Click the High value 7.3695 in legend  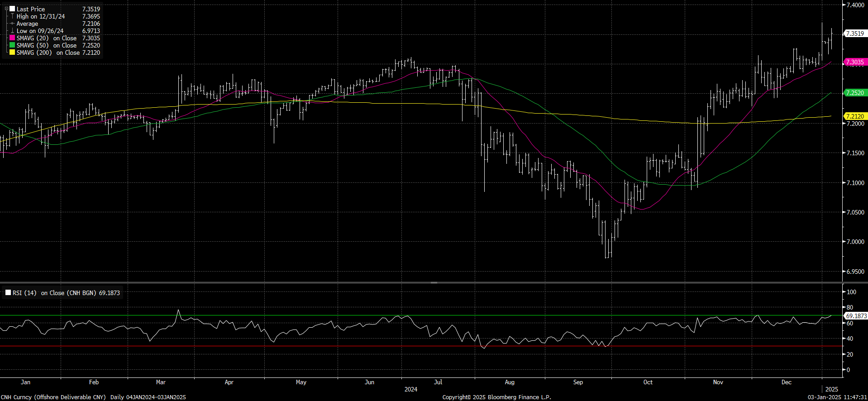[x=91, y=16]
